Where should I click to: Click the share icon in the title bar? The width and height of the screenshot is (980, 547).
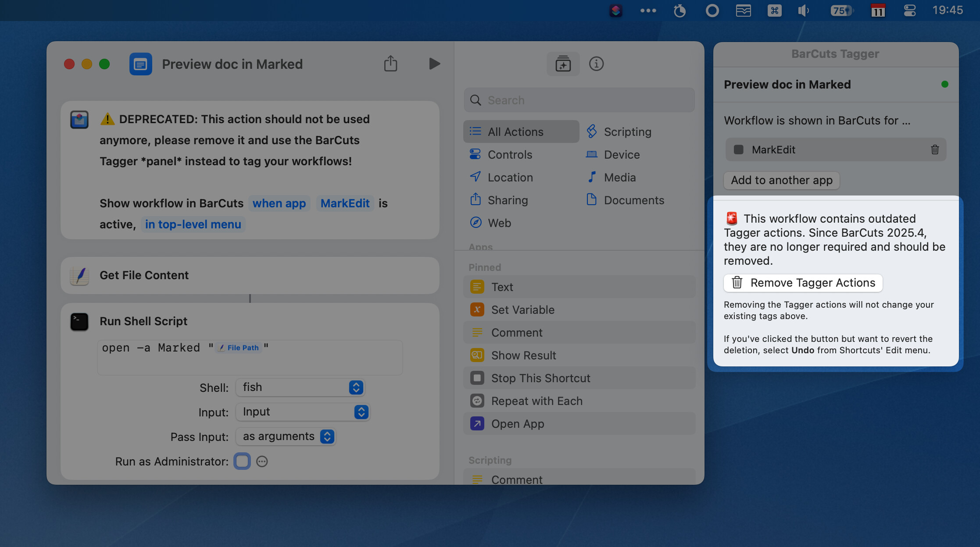(390, 64)
